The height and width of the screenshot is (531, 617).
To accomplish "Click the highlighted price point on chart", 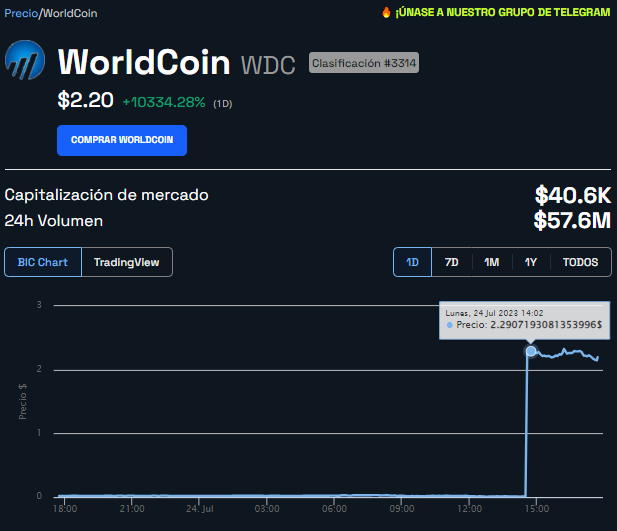I will pos(531,351).
